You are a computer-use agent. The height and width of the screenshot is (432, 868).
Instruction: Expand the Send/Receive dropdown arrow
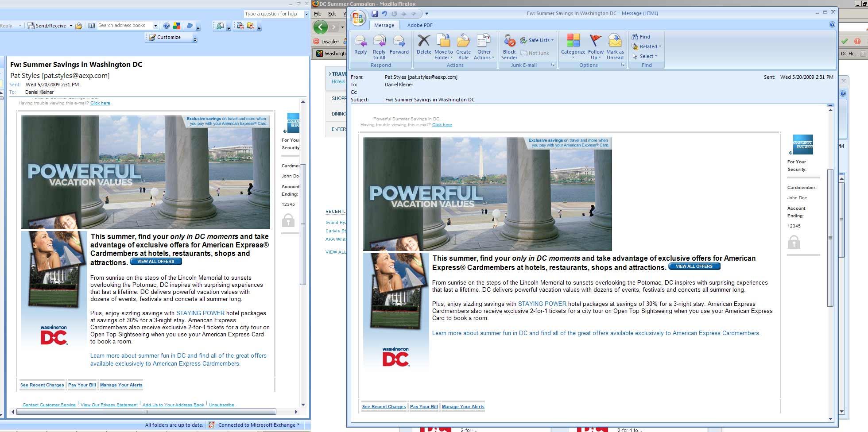71,26
